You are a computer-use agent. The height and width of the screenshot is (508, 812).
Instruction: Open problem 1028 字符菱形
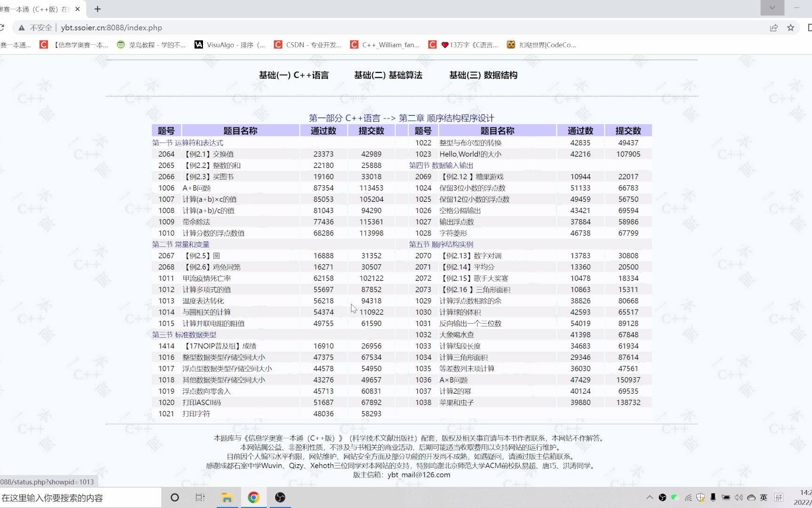[x=453, y=233]
